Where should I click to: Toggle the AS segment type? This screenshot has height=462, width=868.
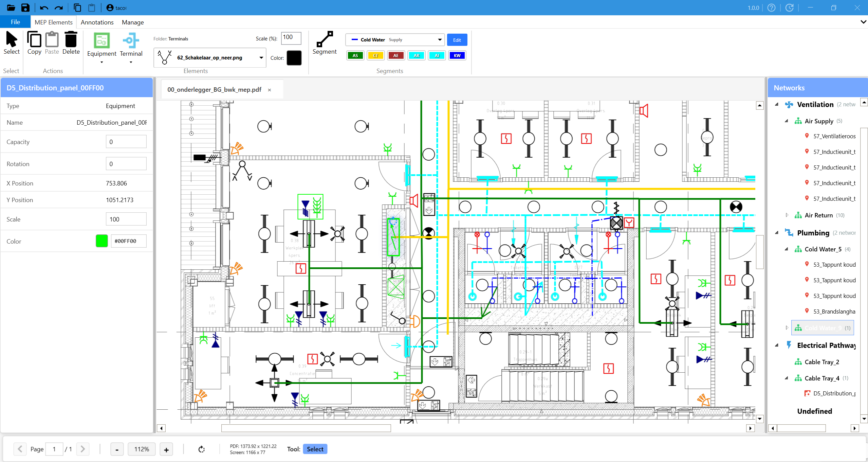355,55
